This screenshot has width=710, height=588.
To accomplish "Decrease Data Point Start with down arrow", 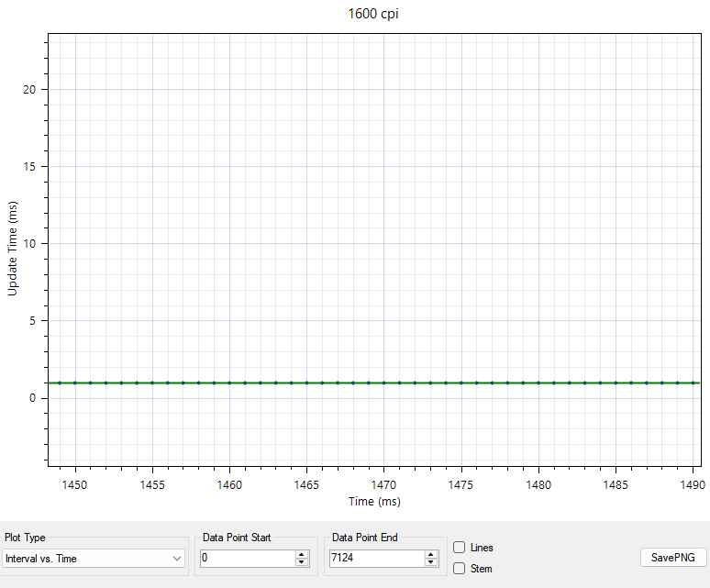I will [x=302, y=562].
